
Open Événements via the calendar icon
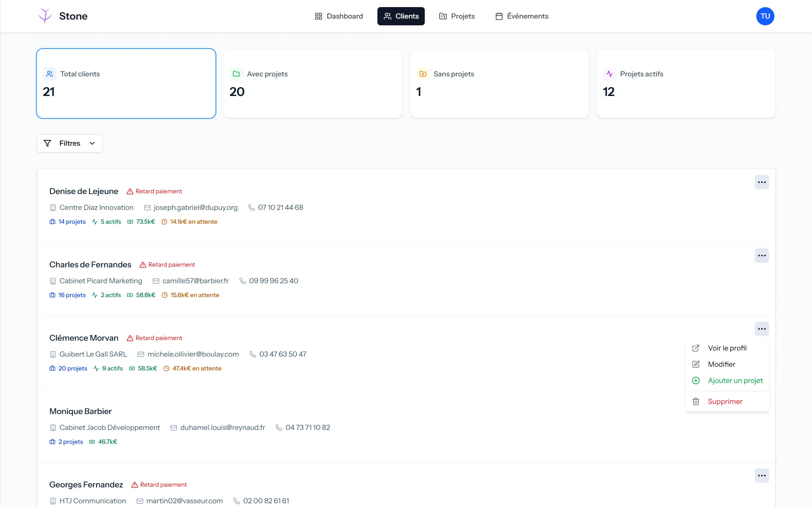point(499,16)
